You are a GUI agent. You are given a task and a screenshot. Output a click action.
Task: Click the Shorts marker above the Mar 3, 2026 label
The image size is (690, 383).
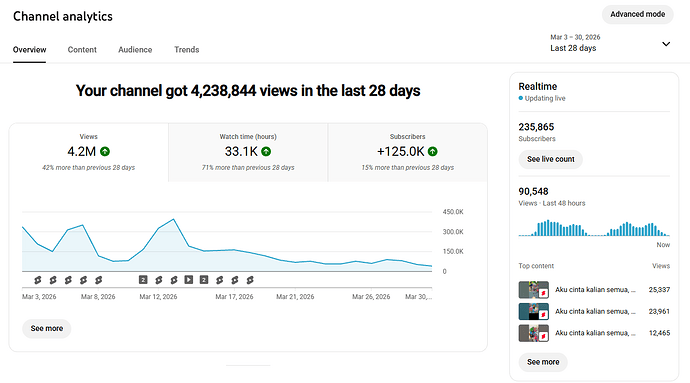(x=38, y=280)
